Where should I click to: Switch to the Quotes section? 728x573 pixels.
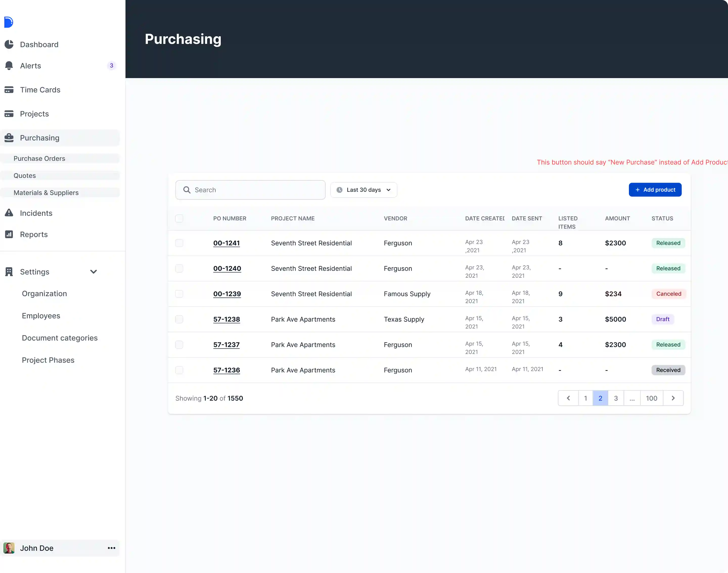[x=25, y=175]
